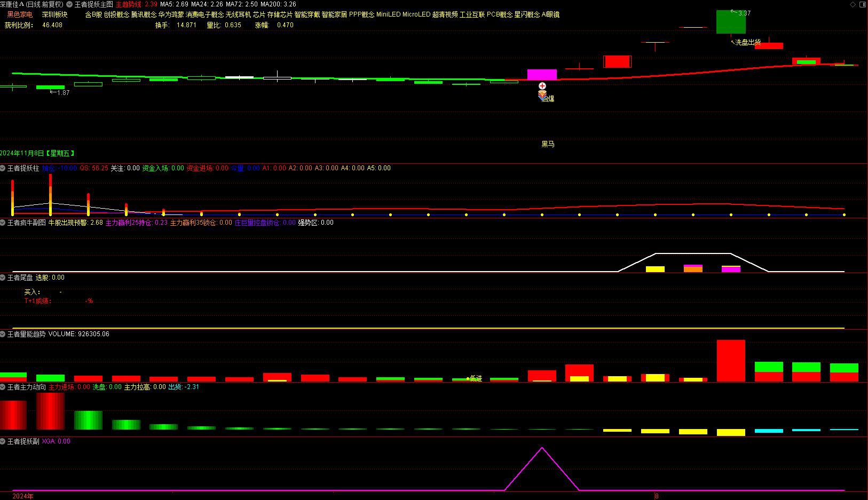Open the 黑色家电 sector link
This screenshot has height=500, width=868.
click(x=20, y=15)
